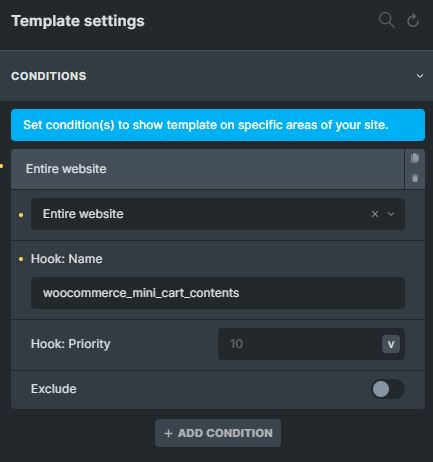The width and height of the screenshot is (433, 462).
Task: Delete the Entire website condition via trash icon
Action: pyautogui.click(x=415, y=178)
